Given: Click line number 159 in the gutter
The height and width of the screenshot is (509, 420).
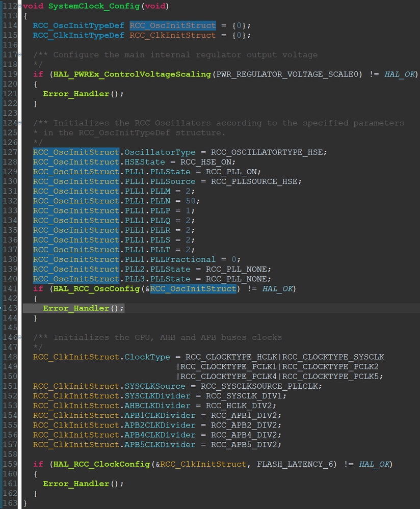Looking at the screenshot, I should click(x=10, y=464).
